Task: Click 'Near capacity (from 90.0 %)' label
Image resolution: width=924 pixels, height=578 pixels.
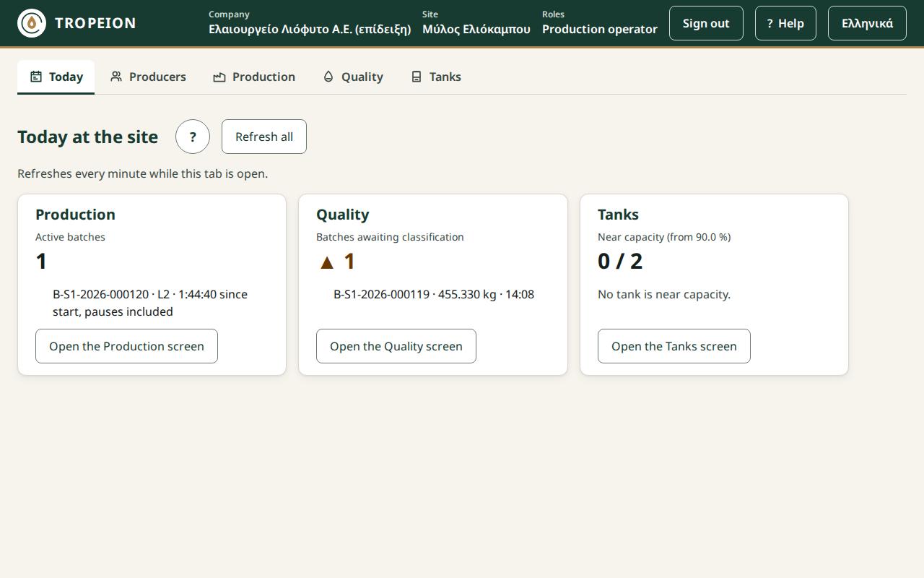Action: pos(664,237)
